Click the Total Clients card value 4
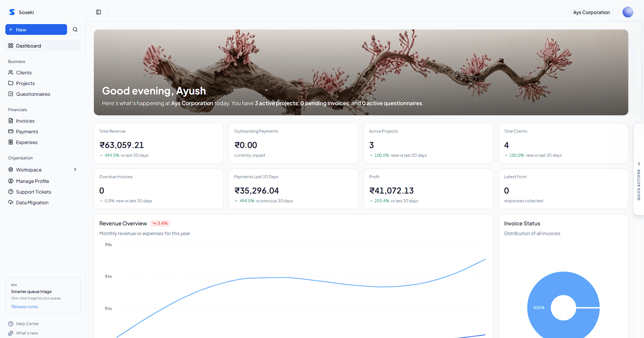 coord(506,145)
